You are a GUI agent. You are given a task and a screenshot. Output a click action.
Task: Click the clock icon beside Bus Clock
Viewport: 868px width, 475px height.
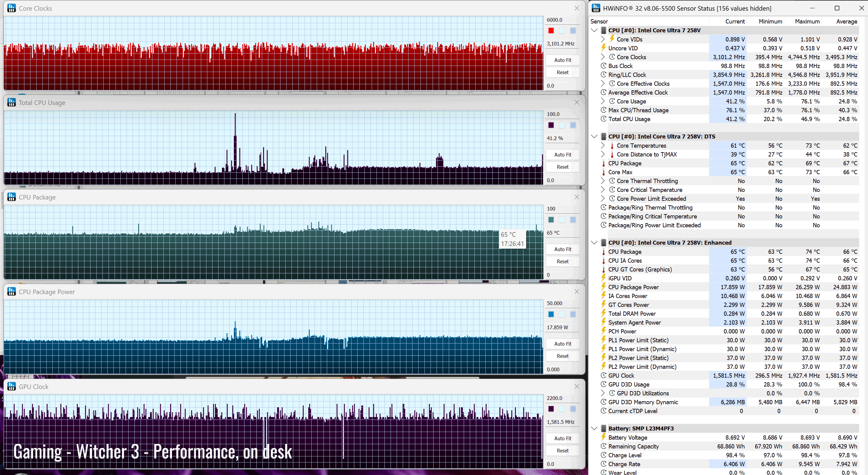tap(603, 66)
